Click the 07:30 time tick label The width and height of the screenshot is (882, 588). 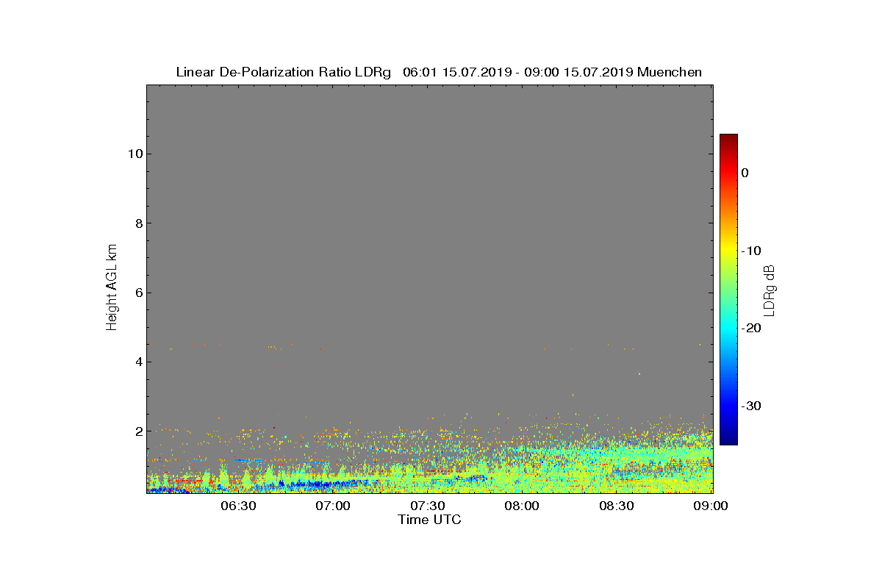click(x=428, y=506)
